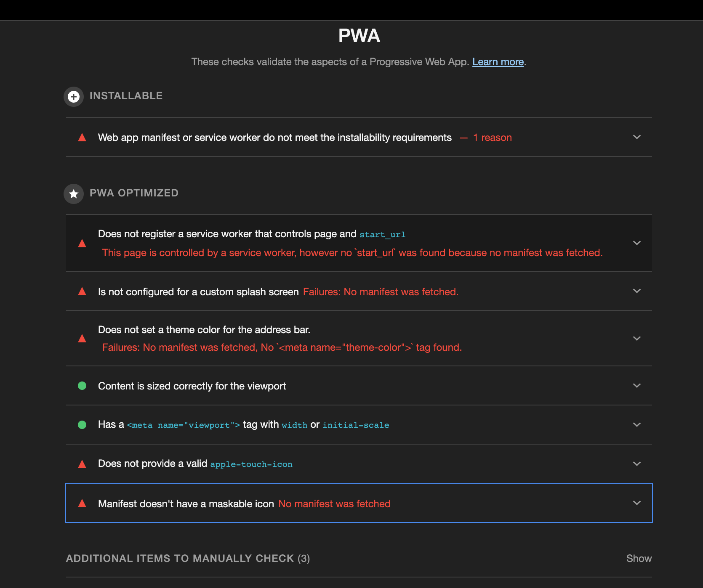
Task: Click the green pass icon for viewport content sizing
Action: pyautogui.click(x=82, y=386)
